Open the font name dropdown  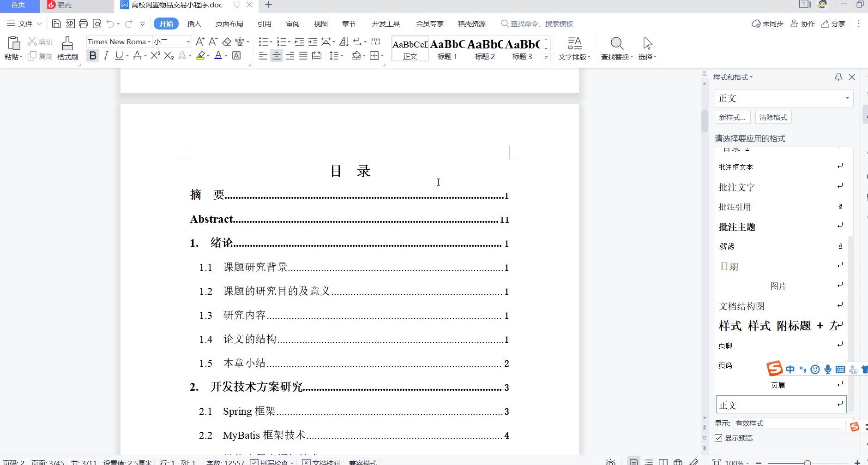click(149, 42)
